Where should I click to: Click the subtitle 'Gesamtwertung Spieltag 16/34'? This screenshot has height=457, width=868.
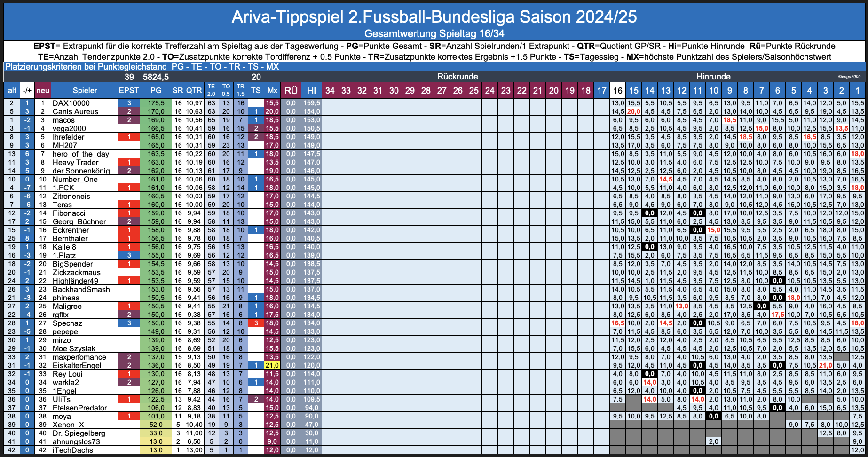coord(434,34)
